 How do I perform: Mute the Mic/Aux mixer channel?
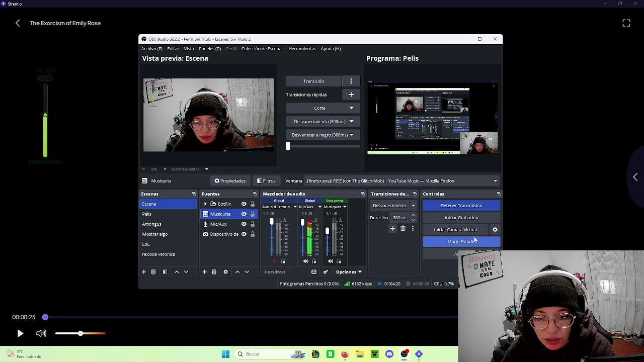(x=306, y=261)
